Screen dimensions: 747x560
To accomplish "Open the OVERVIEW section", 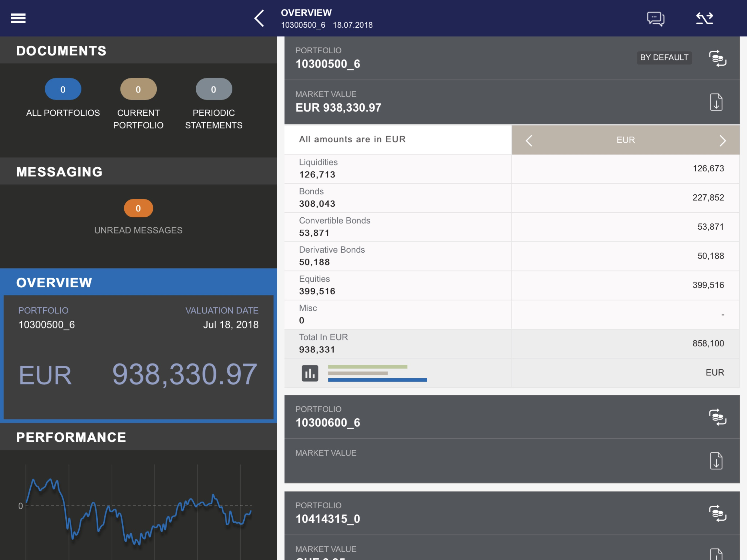I will tap(138, 282).
